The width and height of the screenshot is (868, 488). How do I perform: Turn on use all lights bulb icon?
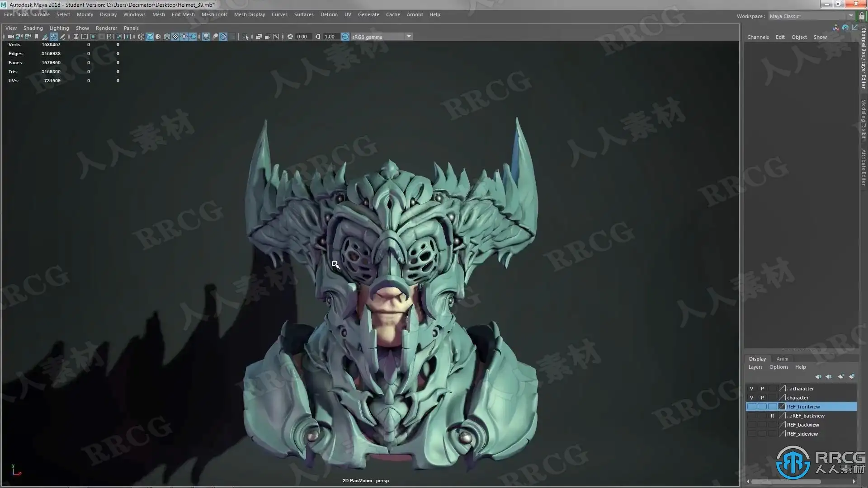[x=184, y=37]
